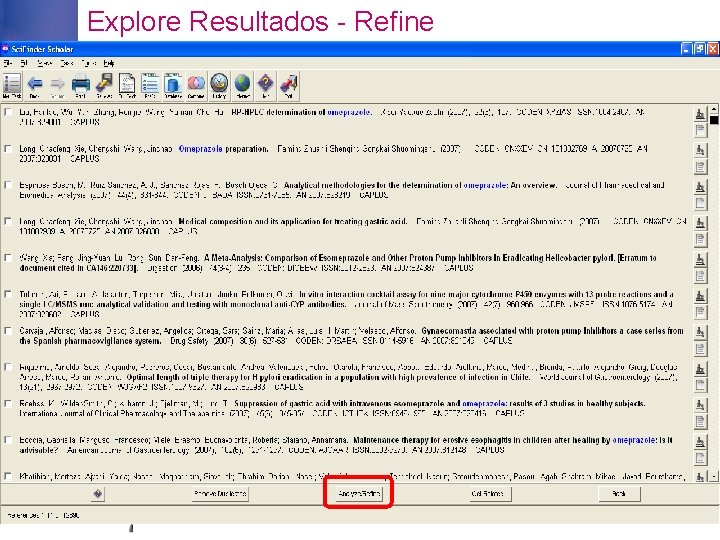Image resolution: width=720 pixels, height=540 pixels.
Task: Click microscope icon for Omeprazole preparation reference
Action: coord(700,150)
